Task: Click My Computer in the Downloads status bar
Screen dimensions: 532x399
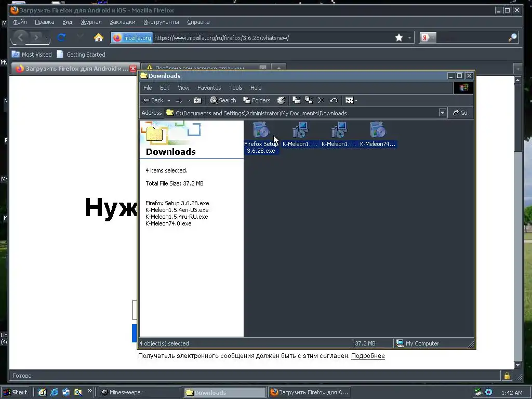Action: 418,343
